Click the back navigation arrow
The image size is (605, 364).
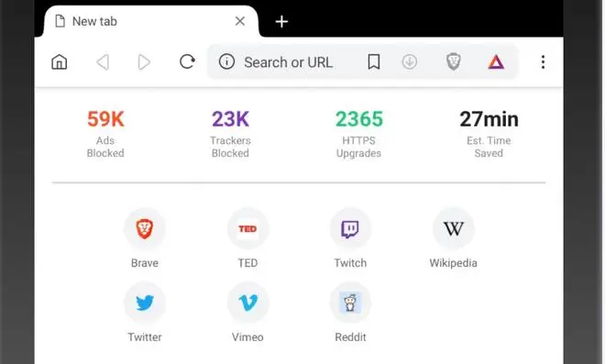tap(103, 61)
